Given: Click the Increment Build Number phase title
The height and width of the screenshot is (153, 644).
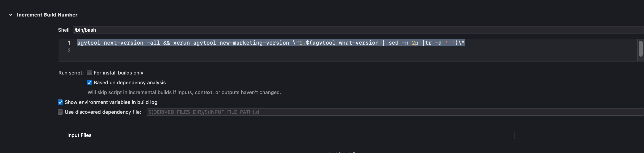Looking at the screenshot, I should 47,15.
